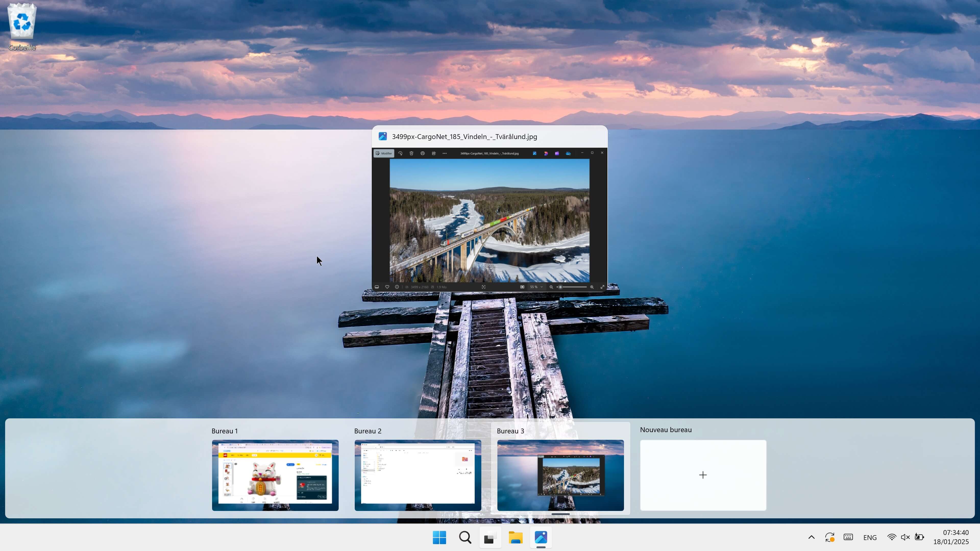Favorite the image with the heart toggle

(387, 287)
